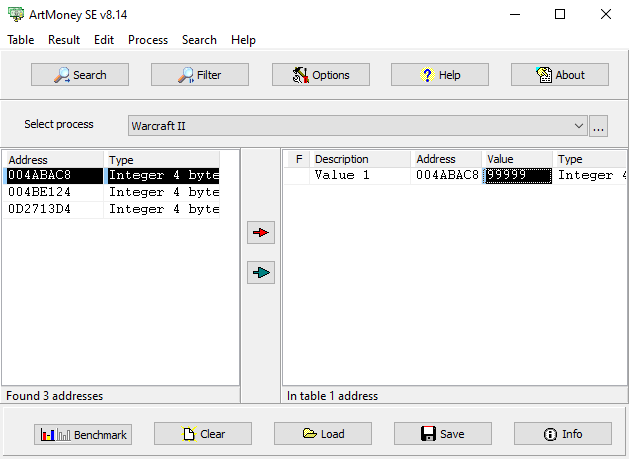
Task: Click the Benchmark button
Action: [x=83, y=435]
